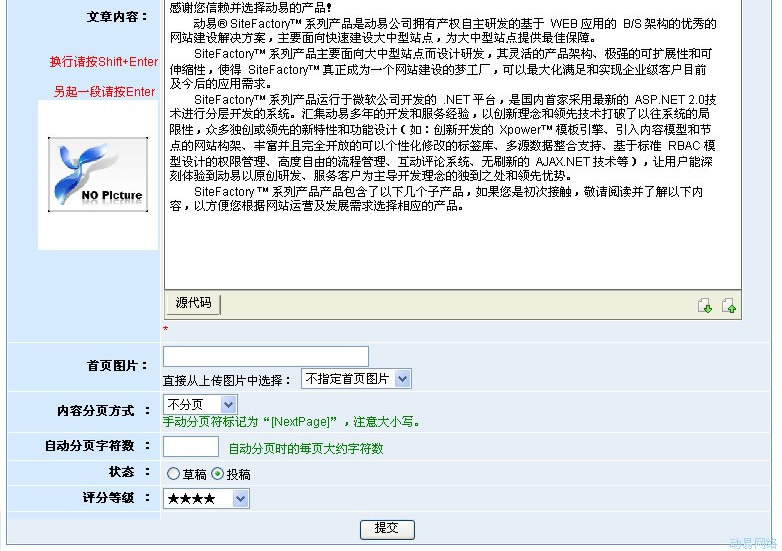The width and height of the screenshot is (782, 551).
Task: Click the 状态 label
Action: 129,472
